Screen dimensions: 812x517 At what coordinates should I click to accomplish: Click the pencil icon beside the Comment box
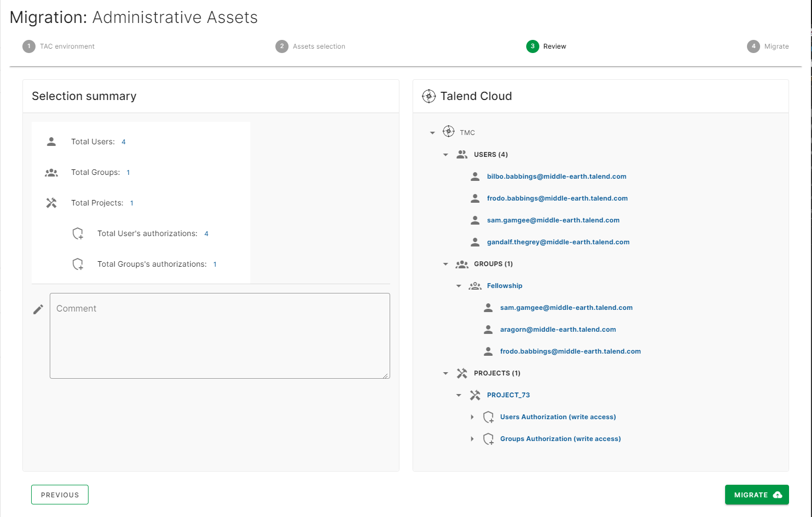(x=38, y=309)
